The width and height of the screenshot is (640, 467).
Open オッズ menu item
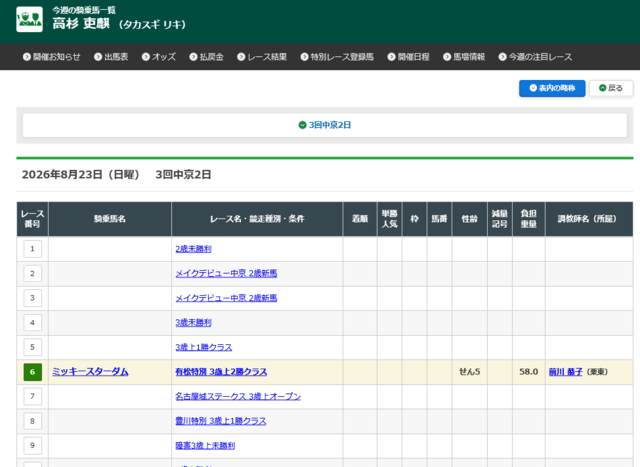159,57
